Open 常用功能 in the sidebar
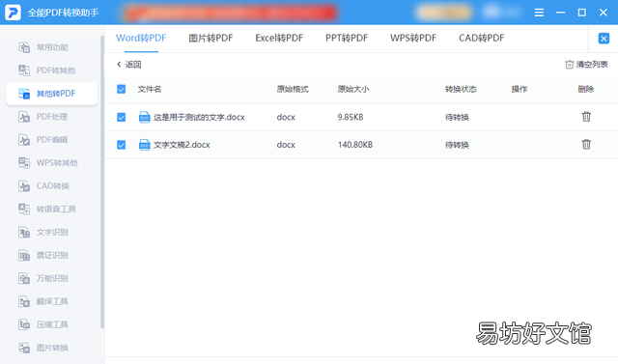The width and height of the screenshot is (618, 364). pyautogui.click(x=43, y=47)
